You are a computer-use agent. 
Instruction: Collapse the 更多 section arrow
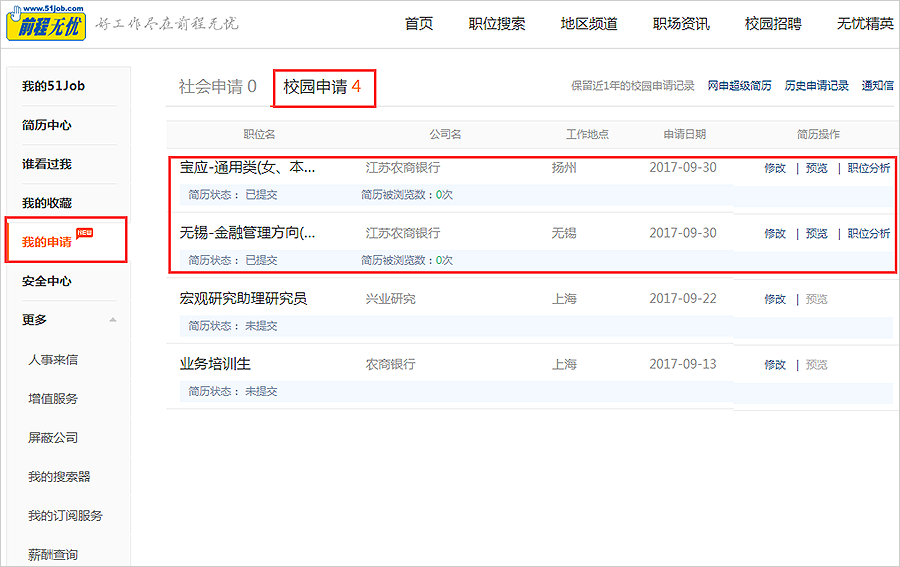pyautogui.click(x=113, y=320)
